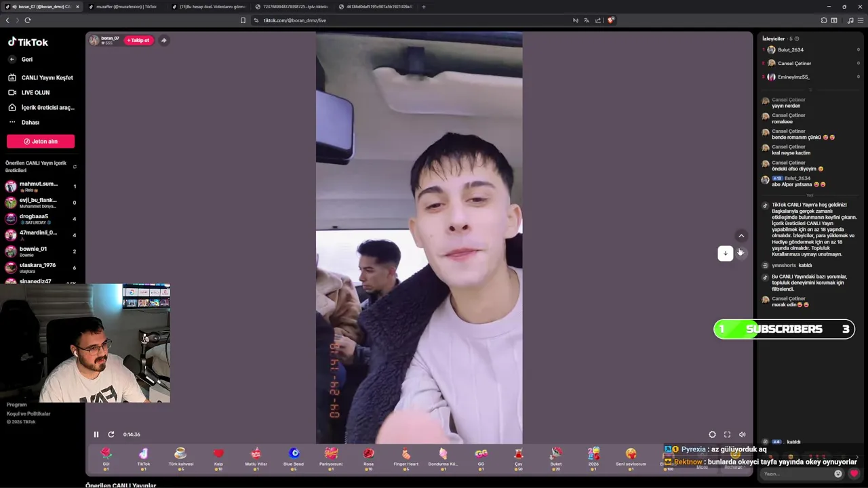
Task: Tap the heart like button
Action: [x=854, y=474]
